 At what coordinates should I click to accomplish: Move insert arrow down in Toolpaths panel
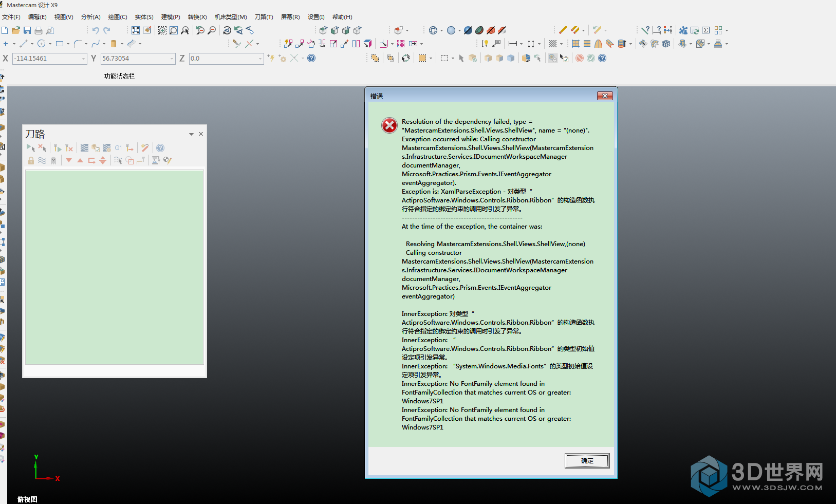(x=69, y=160)
